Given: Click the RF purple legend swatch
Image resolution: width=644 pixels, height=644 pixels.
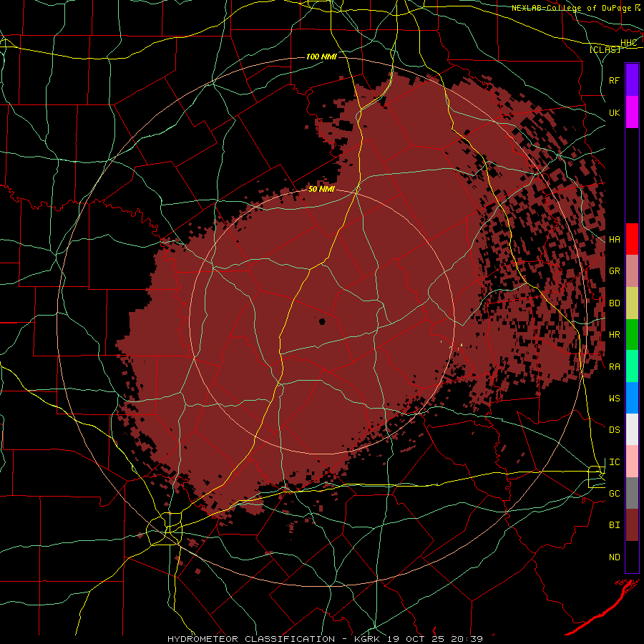Looking at the screenshot, I should point(632,79).
